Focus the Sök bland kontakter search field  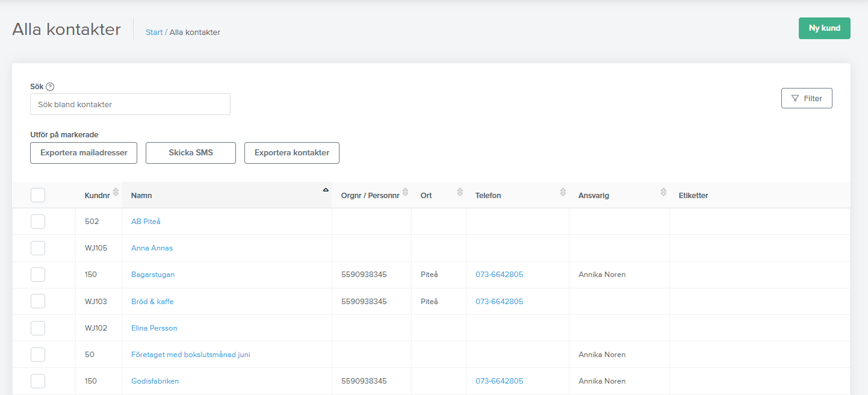(130, 104)
